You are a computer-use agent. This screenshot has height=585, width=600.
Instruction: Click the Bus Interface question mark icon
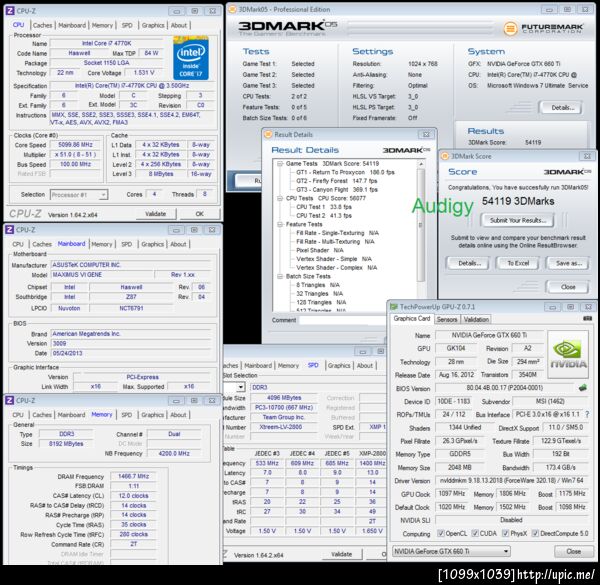pyautogui.click(x=587, y=414)
